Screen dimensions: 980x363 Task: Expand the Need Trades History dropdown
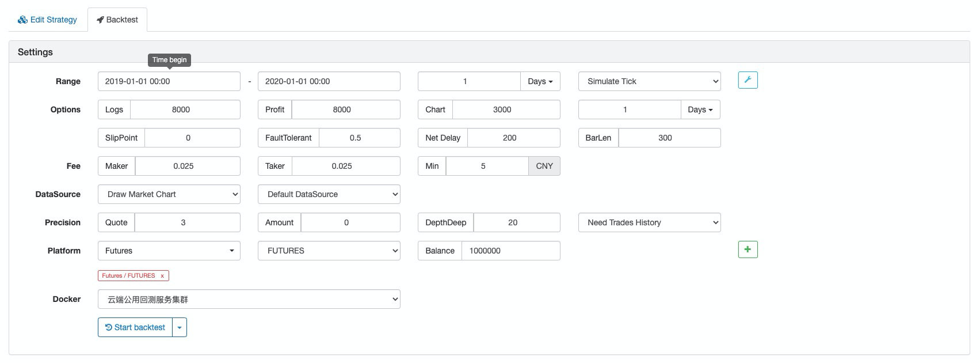tap(649, 222)
